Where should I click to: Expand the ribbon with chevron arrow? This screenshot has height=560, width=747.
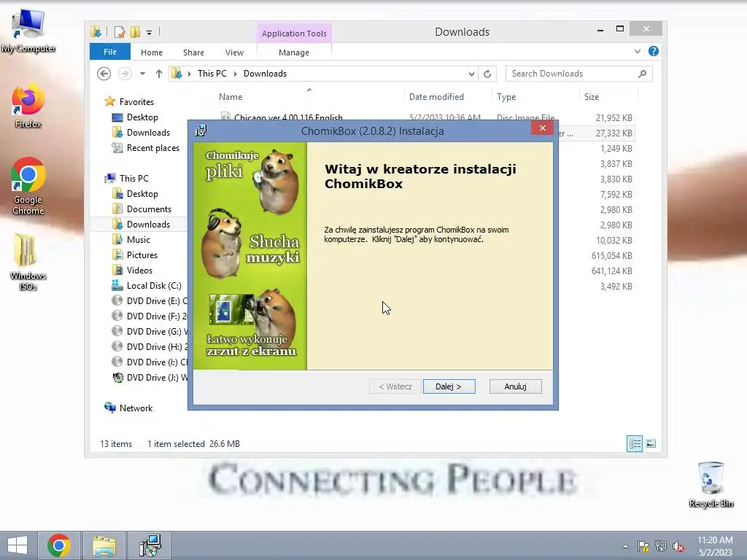tap(638, 52)
